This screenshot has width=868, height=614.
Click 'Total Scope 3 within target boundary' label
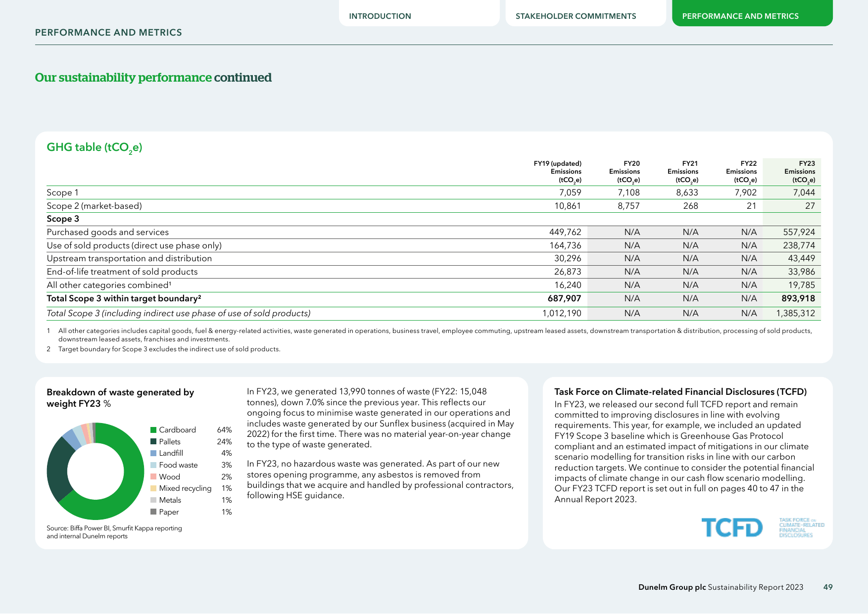pos(124,298)
